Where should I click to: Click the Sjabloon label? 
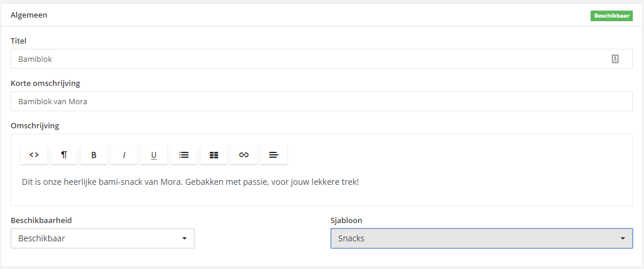347,220
